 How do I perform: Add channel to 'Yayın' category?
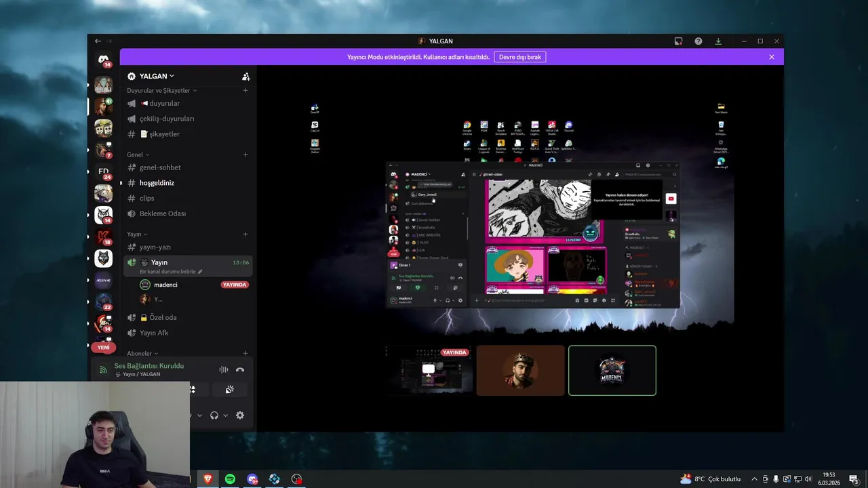pos(245,235)
